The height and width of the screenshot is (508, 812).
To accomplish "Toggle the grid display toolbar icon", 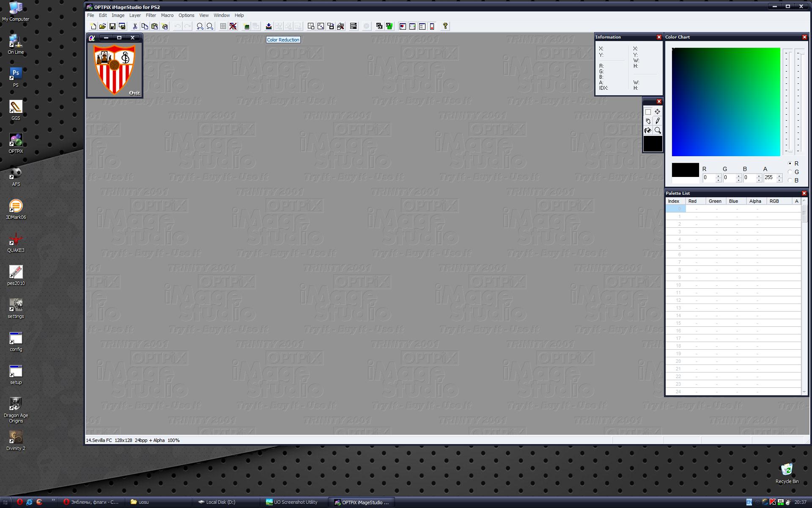I will (223, 26).
